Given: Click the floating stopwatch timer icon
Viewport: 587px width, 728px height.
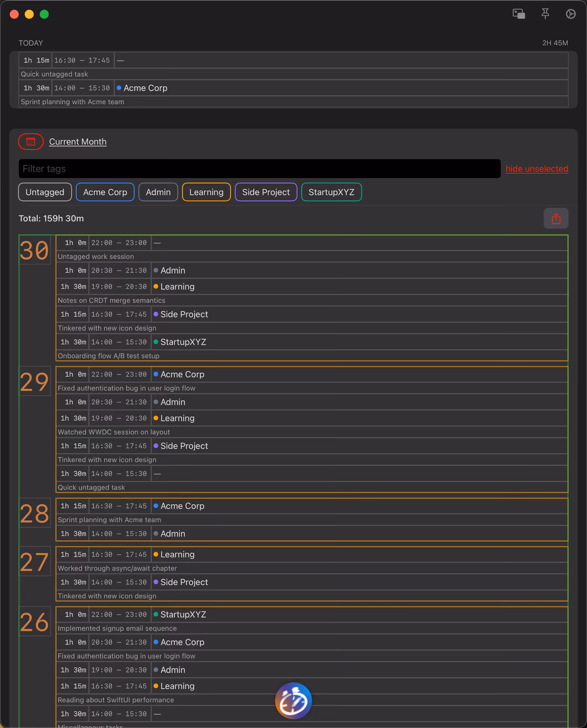Looking at the screenshot, I should 293,701.
